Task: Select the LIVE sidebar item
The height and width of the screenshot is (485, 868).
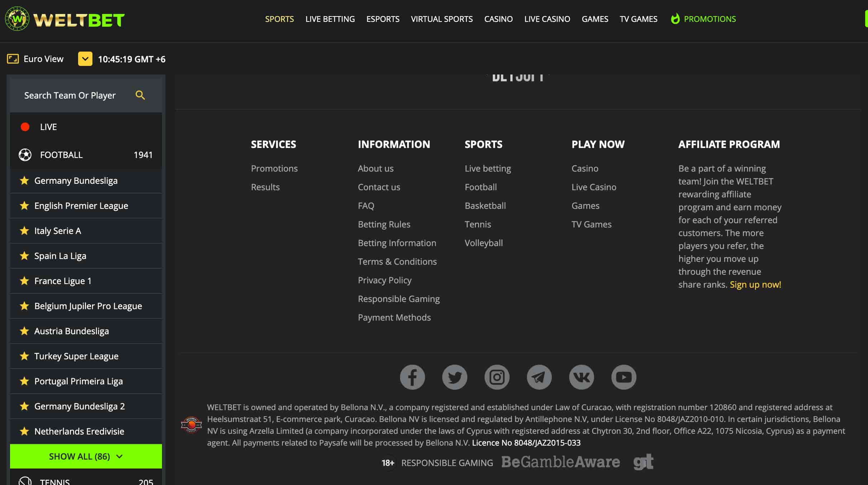Action: [86, 127]
